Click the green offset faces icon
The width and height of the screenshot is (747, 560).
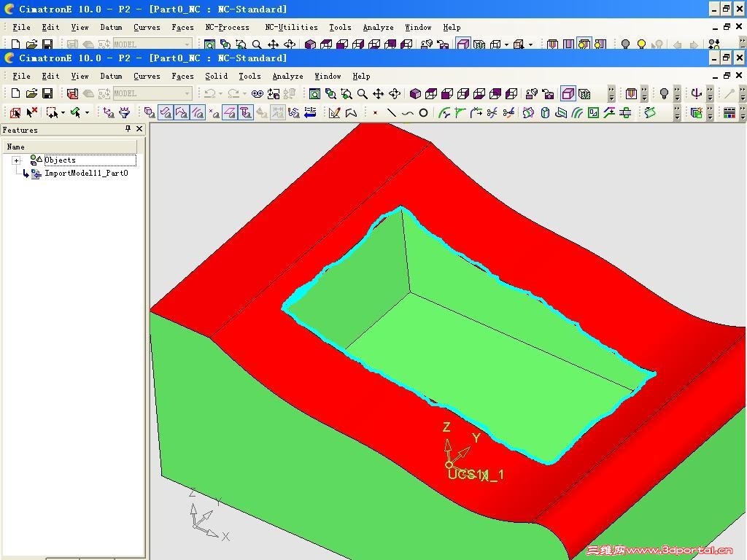[577, 113]
